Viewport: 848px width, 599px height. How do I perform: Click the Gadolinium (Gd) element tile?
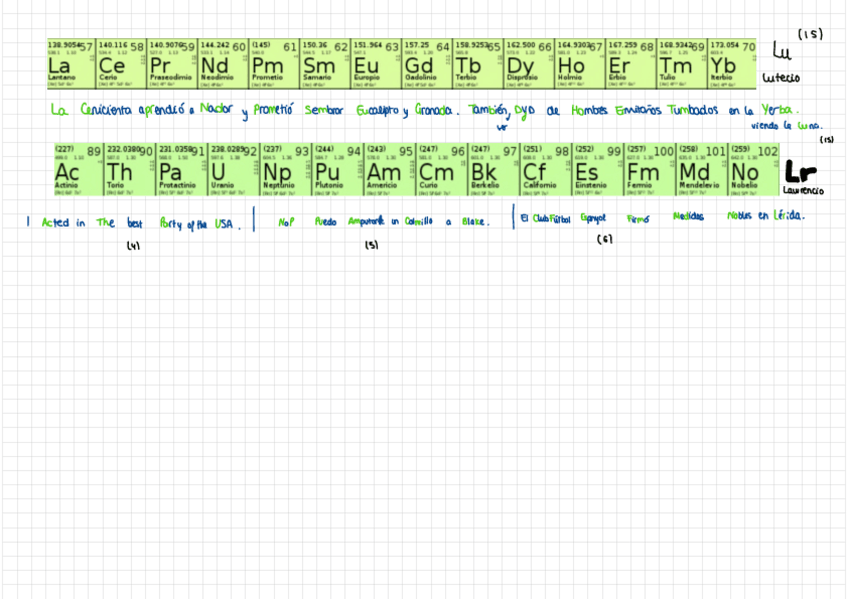coord(427,62)
